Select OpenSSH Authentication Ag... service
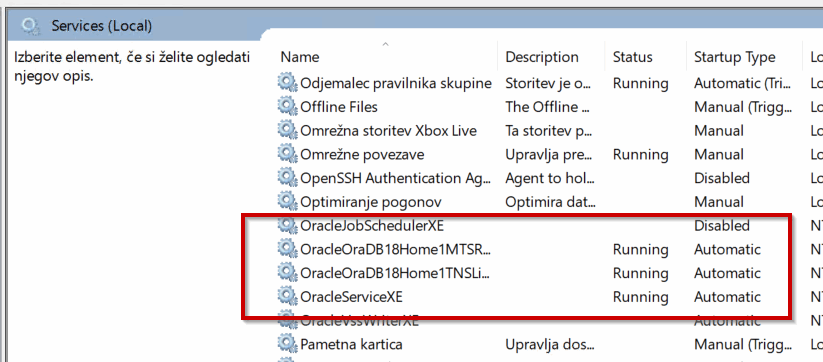Screen dimensions: 823x362 [x=396, y=178]
